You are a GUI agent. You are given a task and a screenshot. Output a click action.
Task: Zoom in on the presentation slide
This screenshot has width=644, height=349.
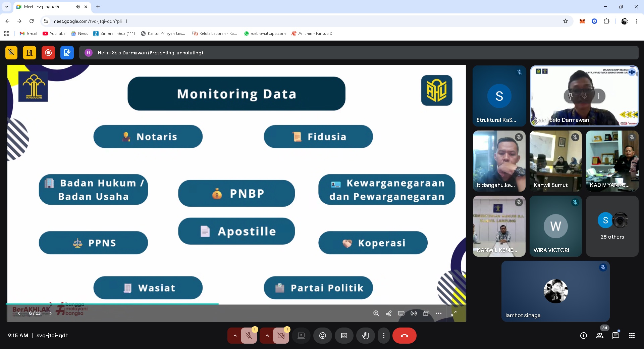(x=376, y=313)
